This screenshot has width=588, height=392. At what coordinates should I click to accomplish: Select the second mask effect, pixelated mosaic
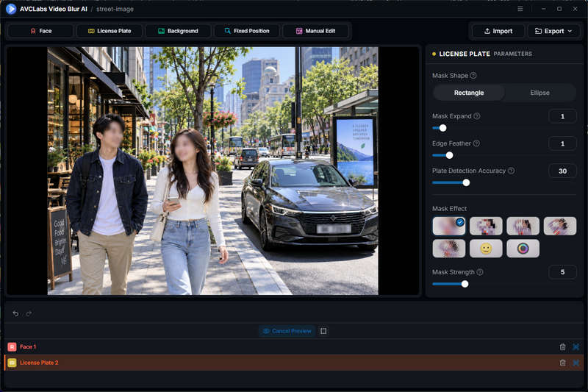[486, 227]
